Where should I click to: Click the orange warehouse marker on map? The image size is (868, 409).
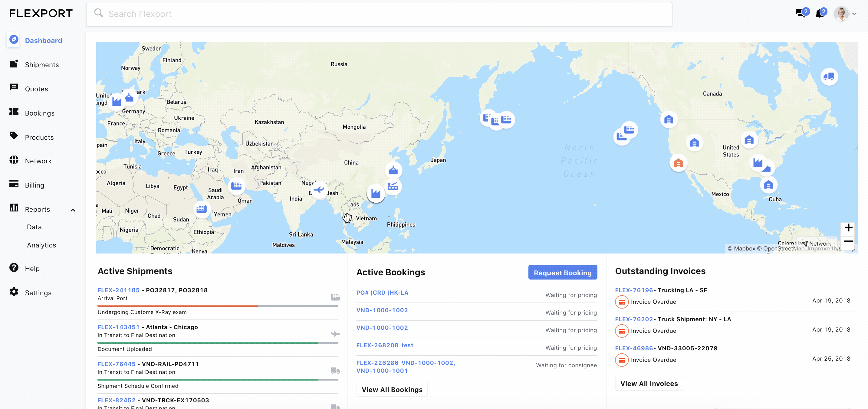[678, 163]
